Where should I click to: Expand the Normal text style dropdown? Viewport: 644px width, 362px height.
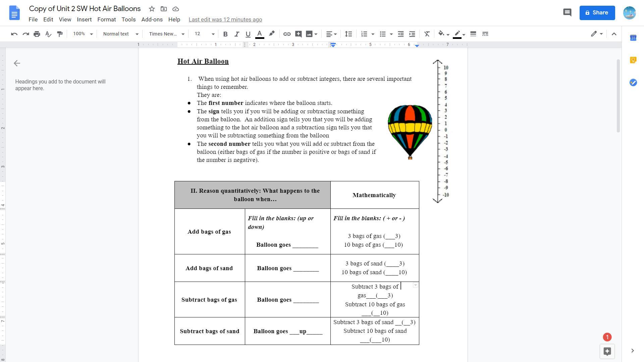(x=121, y=34)
